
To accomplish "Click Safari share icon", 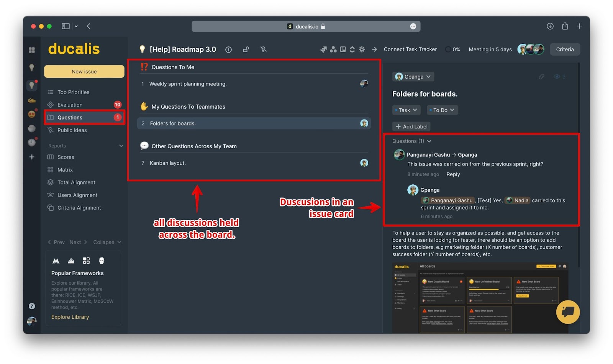I will [565, 26].
